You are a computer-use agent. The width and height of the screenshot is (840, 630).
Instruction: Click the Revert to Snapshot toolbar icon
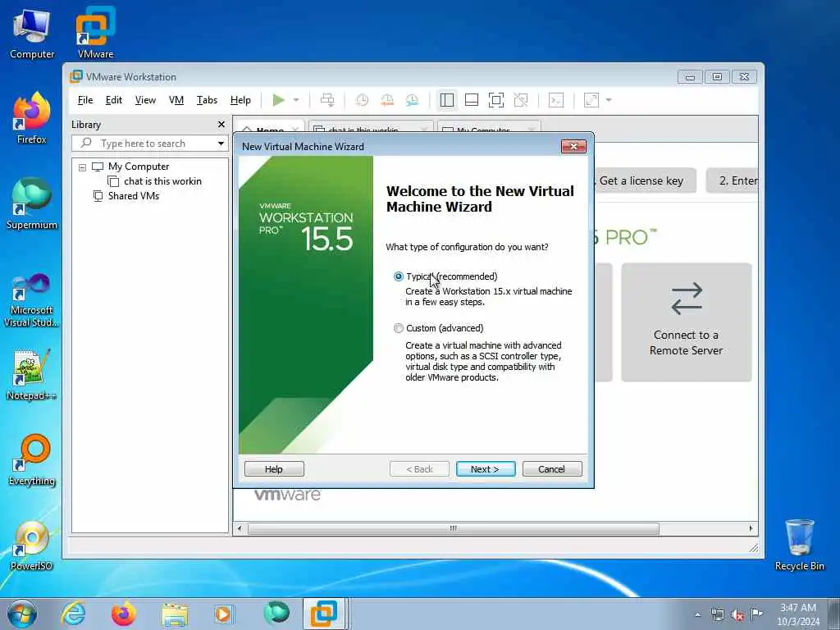(387, 100)
